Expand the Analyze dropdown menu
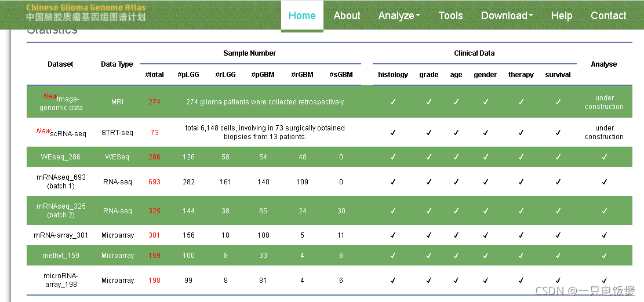The height and width of the screenshot is (302, 644). click(399, 16)
